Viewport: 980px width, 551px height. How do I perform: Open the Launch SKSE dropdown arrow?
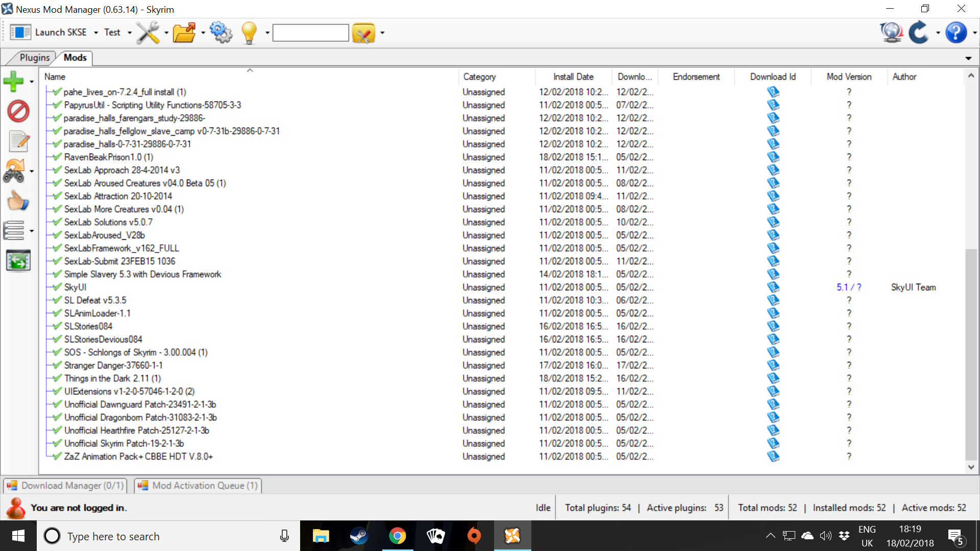pos(95,33)
